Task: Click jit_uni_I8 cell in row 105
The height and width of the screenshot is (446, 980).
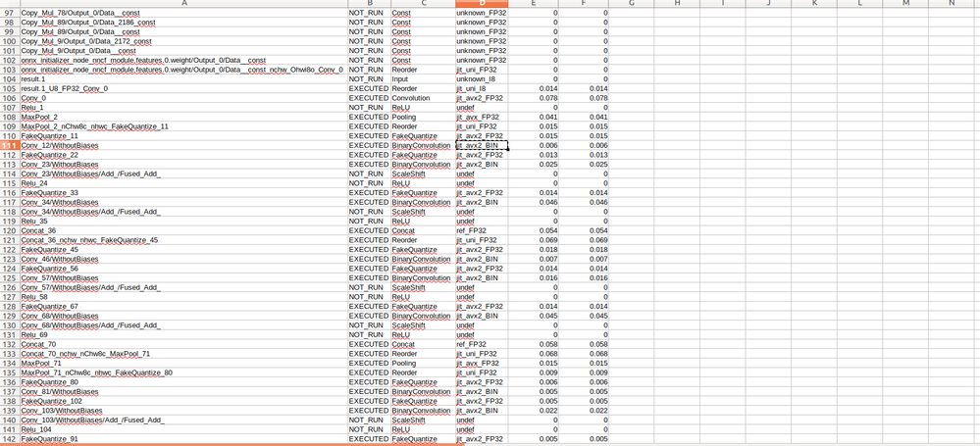Action: (x=482, y=88)
